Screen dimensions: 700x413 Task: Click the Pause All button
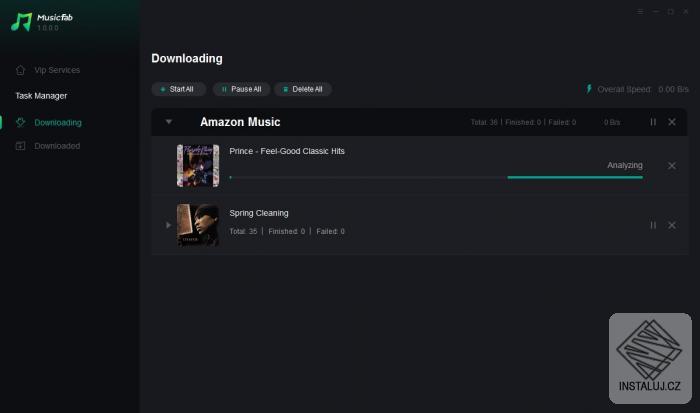tap(241, 89)
